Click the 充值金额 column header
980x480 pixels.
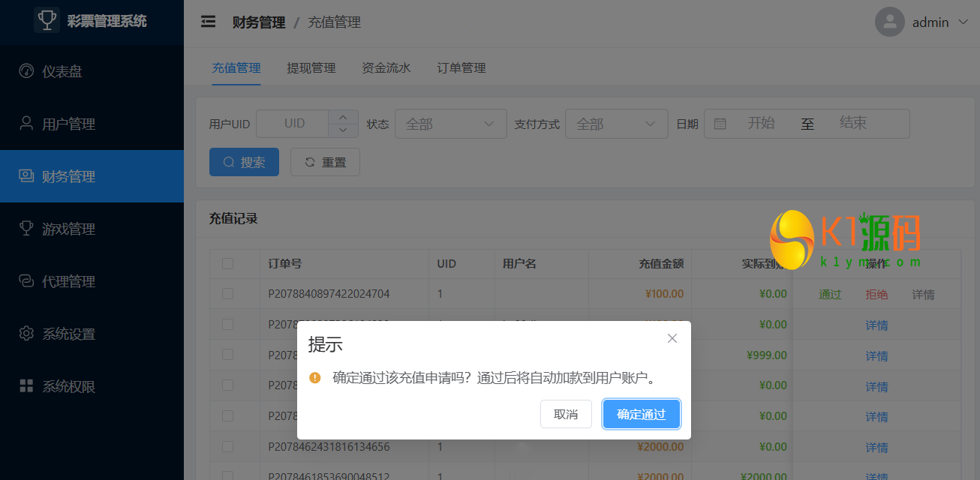click(661, 264)
